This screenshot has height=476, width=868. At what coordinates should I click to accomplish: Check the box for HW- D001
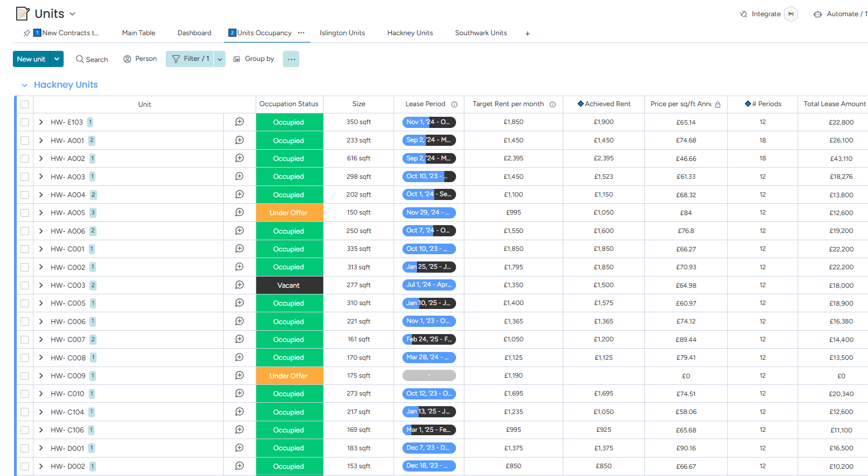pyautogui.click(x=25, y=448)
